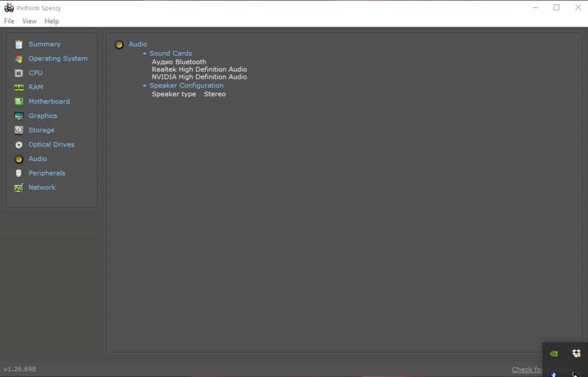Click the Speccy app icon in title bar
Screen dimensions: 588x377
(x=9, y=7)
